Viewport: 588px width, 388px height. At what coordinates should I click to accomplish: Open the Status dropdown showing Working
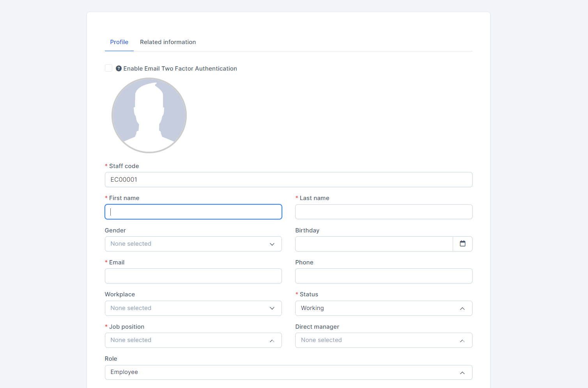[x=383, y=308]
